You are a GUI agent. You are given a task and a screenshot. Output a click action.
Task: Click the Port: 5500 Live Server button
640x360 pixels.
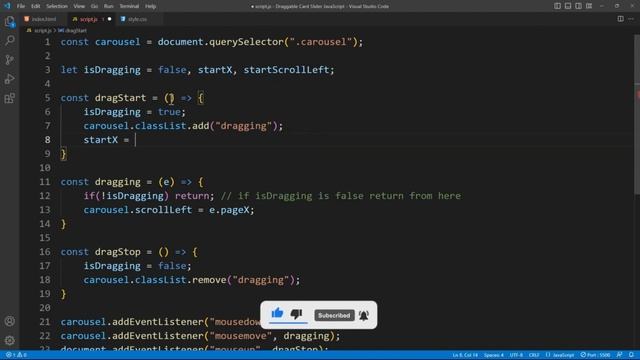[x=596, y=355]
